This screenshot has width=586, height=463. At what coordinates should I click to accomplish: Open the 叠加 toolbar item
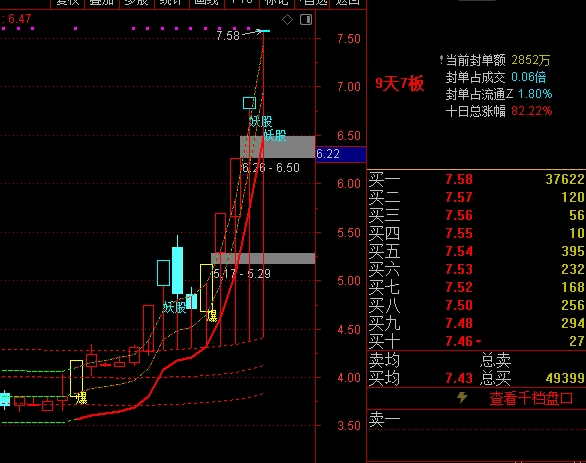click(x=101, y=2)
